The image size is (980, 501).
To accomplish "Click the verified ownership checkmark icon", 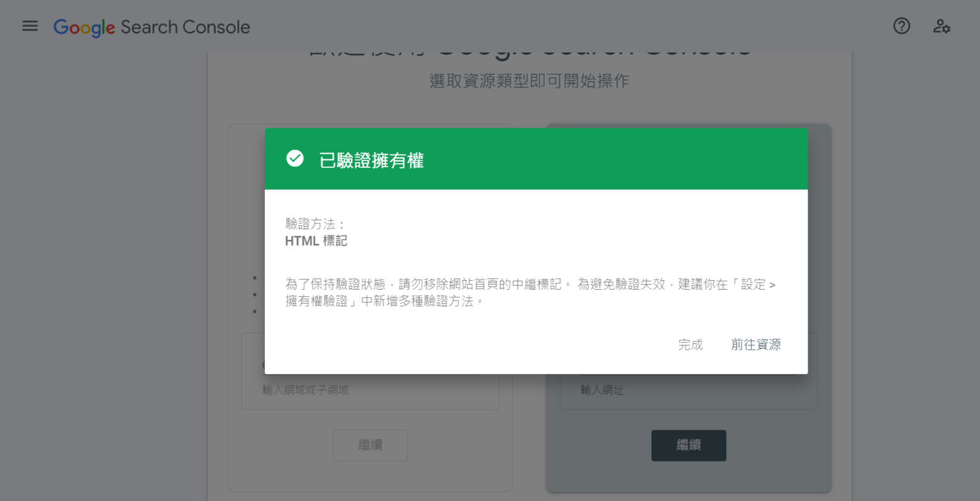I will coord(294,158).
